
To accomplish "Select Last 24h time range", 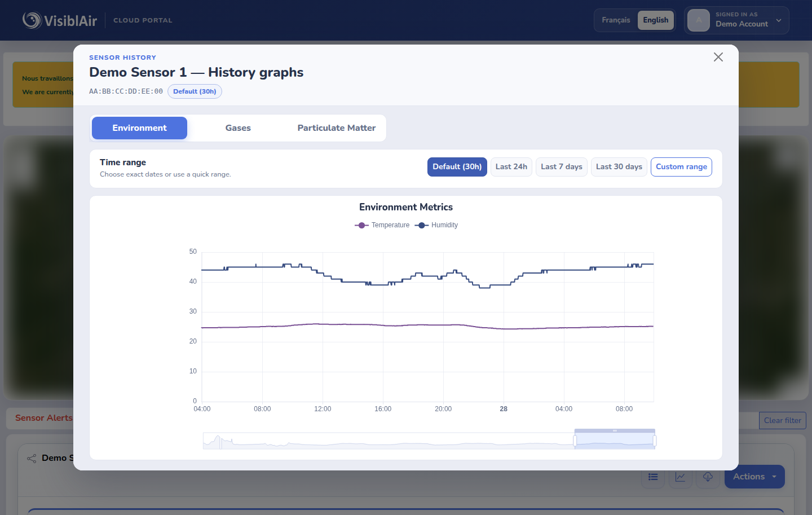I will tap(511, 167).
